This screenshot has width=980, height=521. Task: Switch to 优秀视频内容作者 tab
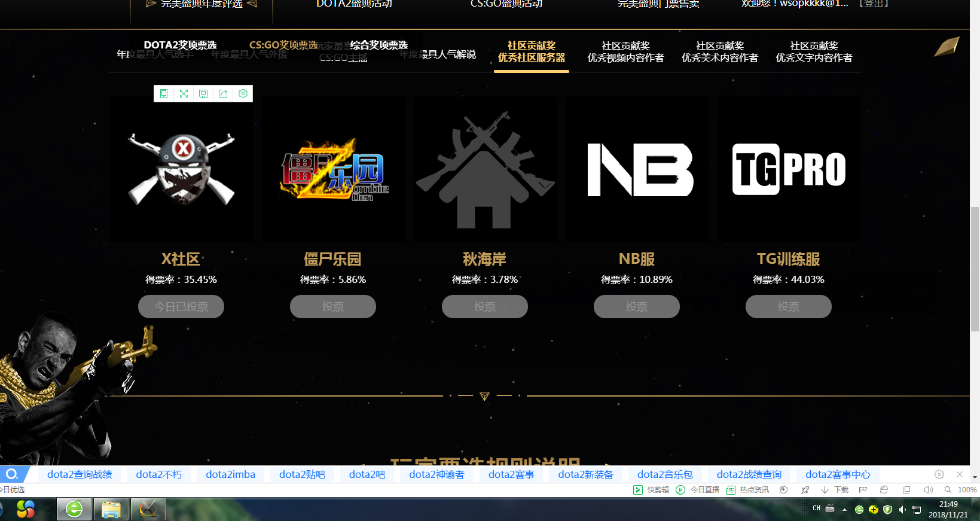click(x=625, y=52)
